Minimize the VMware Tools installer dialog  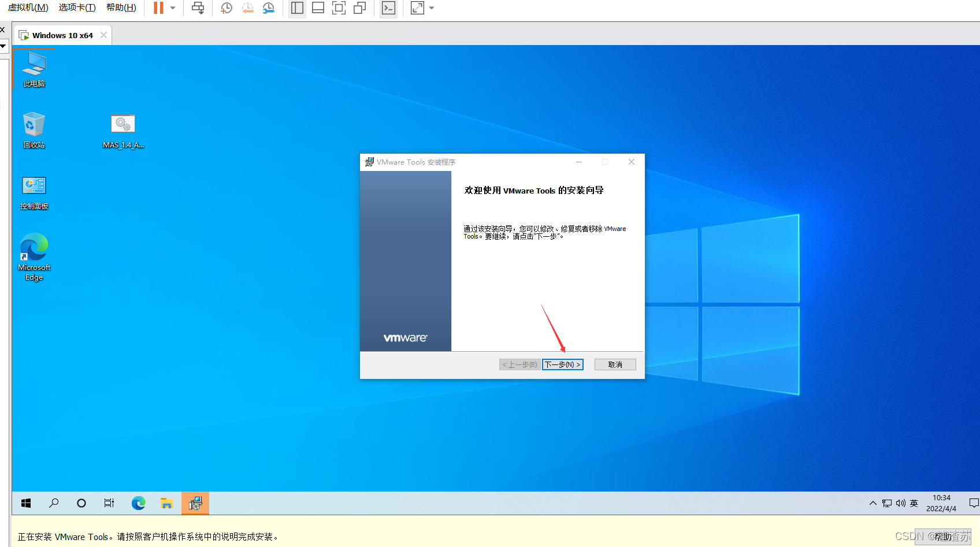click(579, 162)
